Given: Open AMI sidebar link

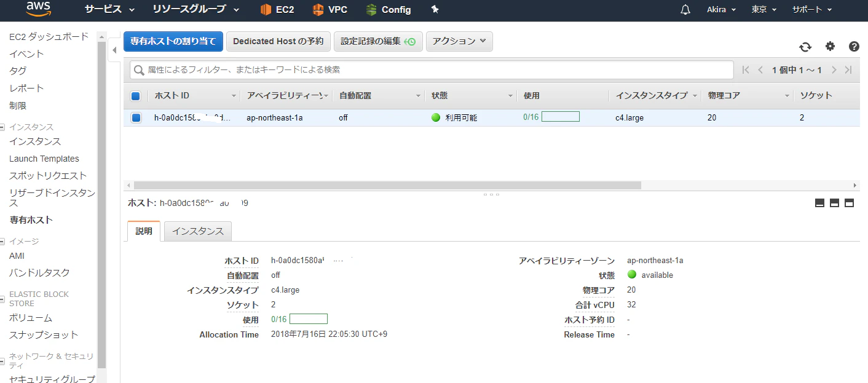Looking at the screenshot, I should point(17,256).
